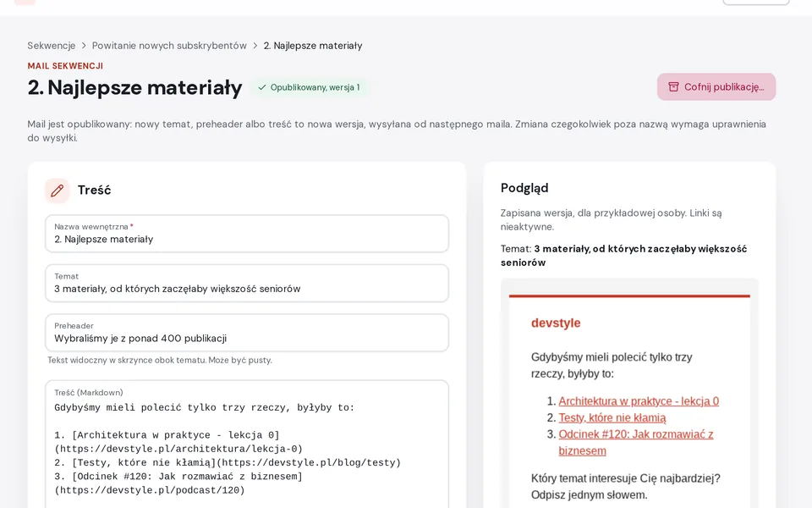The width and height of the screenshot is (812, 508).
Task: Click preview text Który temat interesuje Cię najbardziej
Action: [626, 478]
